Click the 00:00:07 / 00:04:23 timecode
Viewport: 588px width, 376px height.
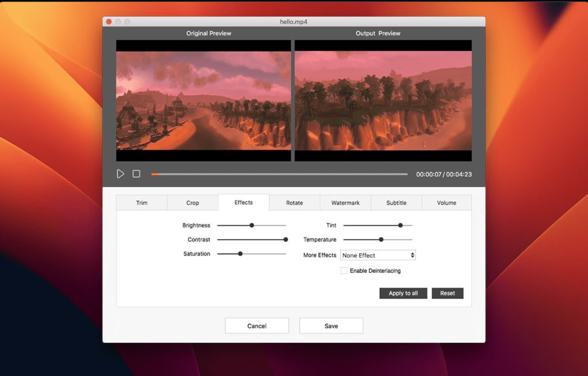[444, 174]
